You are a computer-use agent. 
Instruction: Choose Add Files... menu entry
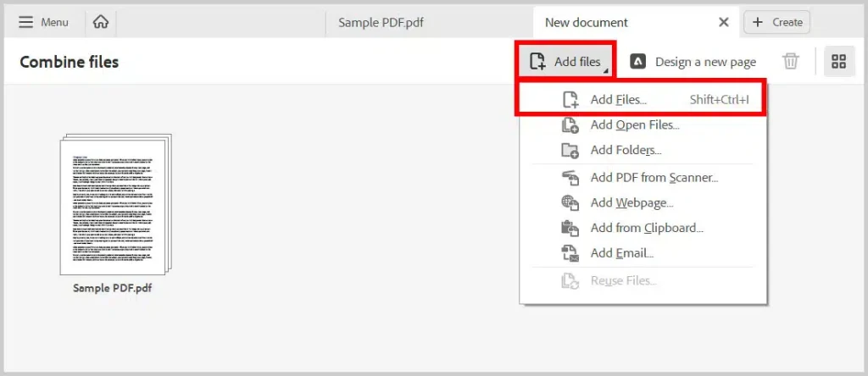pyautogui.click(x=641, y=100)
